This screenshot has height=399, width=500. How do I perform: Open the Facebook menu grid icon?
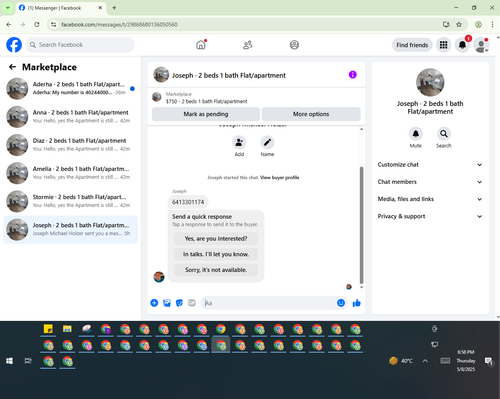[x=443, y=45]
